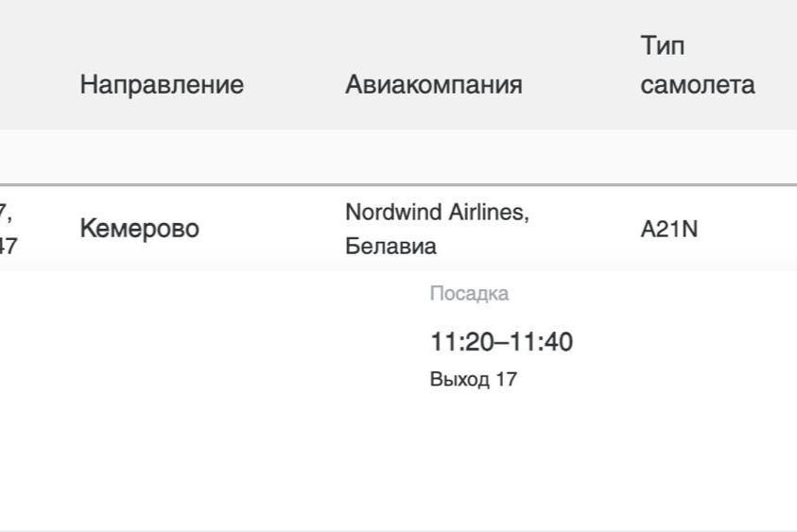Screen dimensions: 797x532
Task: Click the partial flight number "7,"
Action: [6, 213]
